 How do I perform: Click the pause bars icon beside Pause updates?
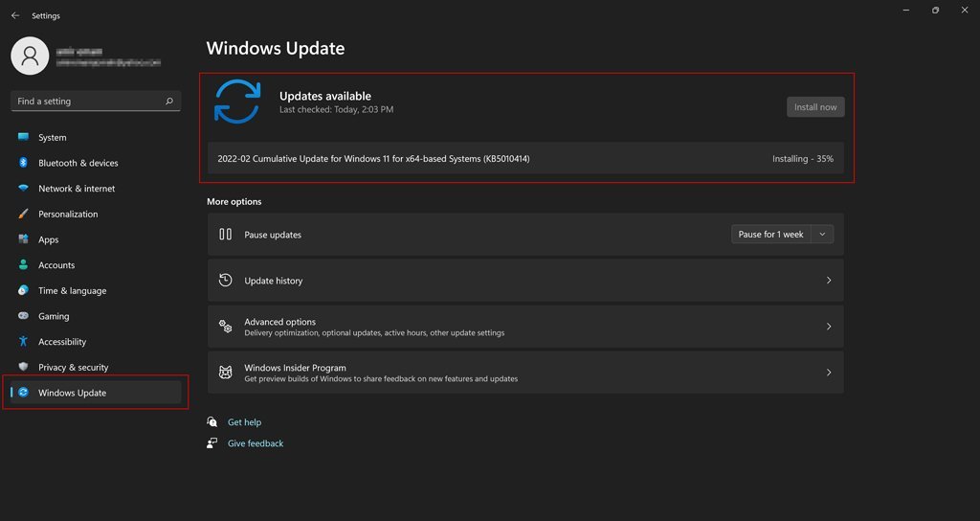226,234
